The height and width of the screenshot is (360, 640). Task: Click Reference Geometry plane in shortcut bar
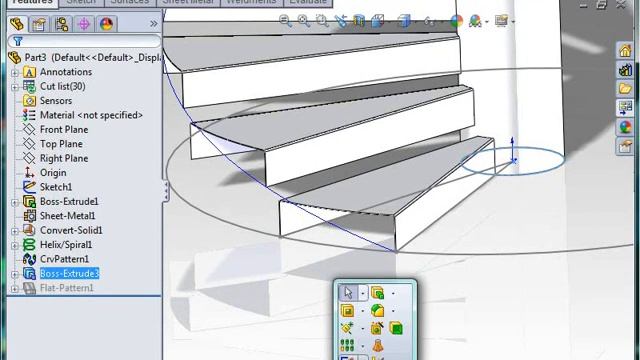click(x=347, y=328)
